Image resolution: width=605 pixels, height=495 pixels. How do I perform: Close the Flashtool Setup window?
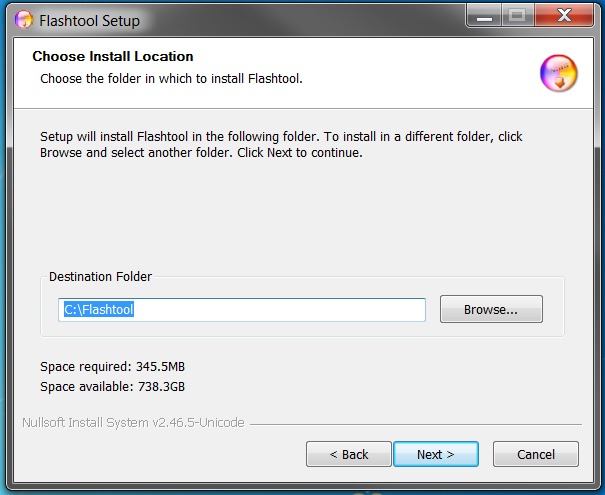[x=564, y=16]
